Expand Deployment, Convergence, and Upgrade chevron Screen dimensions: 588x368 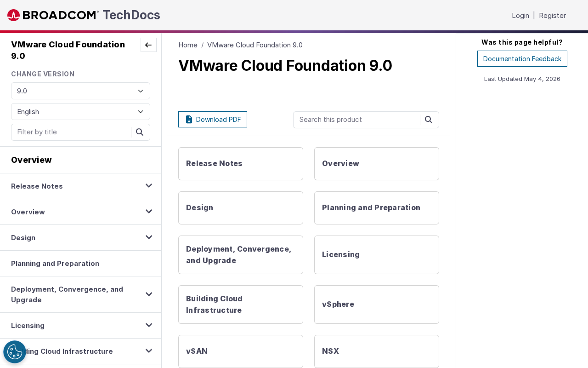149,294
